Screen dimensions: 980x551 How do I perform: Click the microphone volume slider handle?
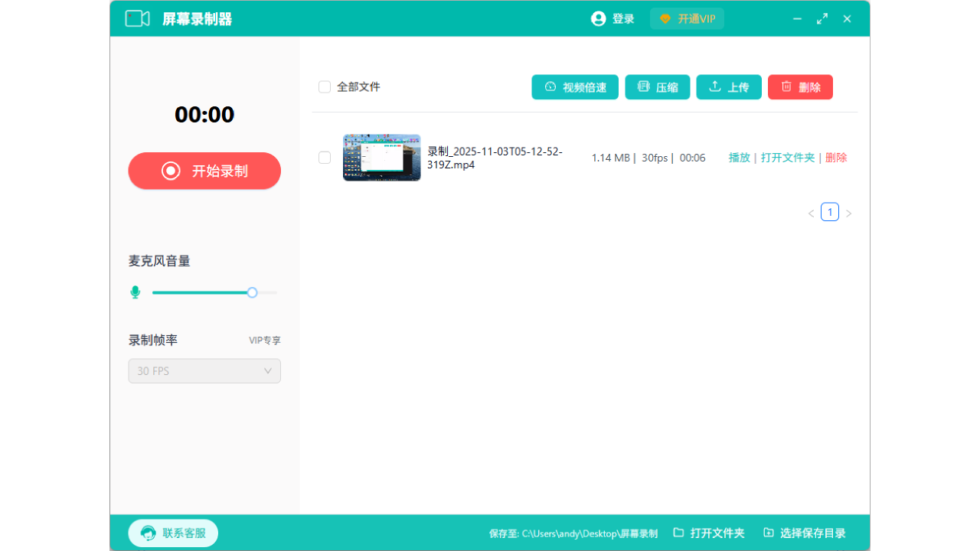252,292
